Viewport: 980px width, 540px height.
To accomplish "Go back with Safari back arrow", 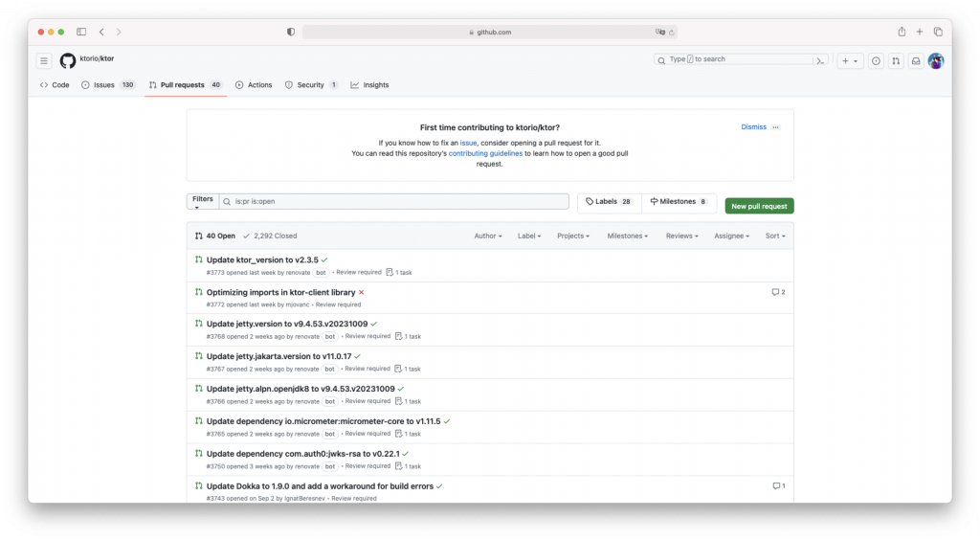I will click(x=101, y=32).
